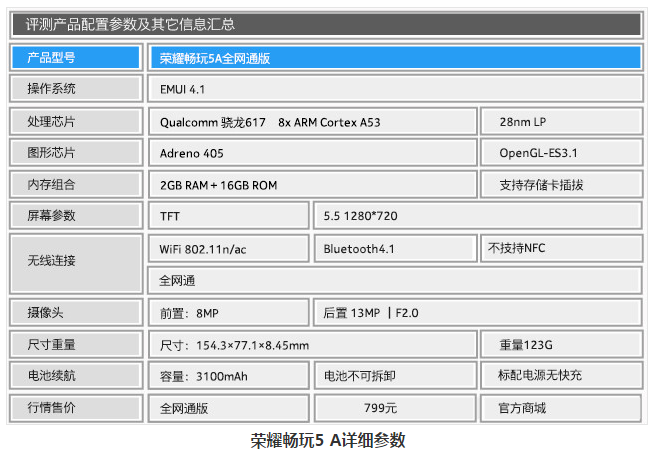Click the caption '荣耀畅玩5 A详细参数'
Screen dimensions: 657x452
coord(328,440)
